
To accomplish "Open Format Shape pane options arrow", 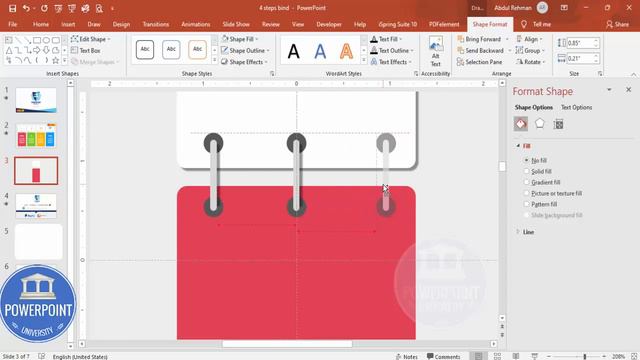I will 609,90.
